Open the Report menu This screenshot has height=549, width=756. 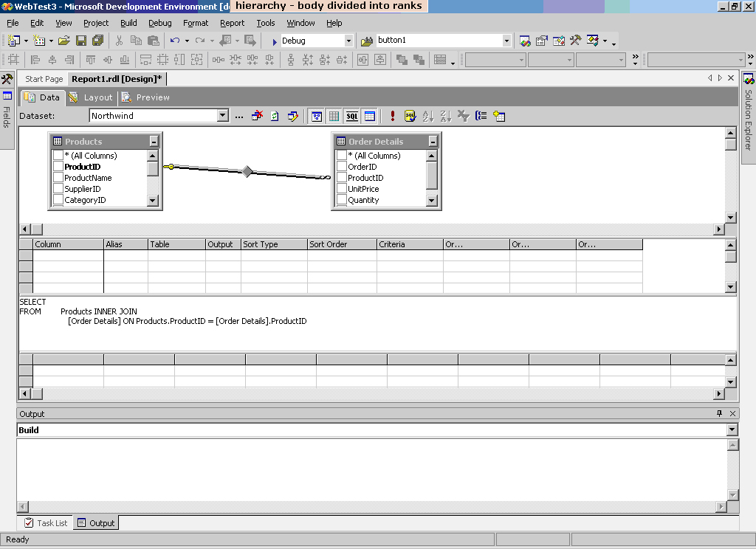tap(233, 23)
